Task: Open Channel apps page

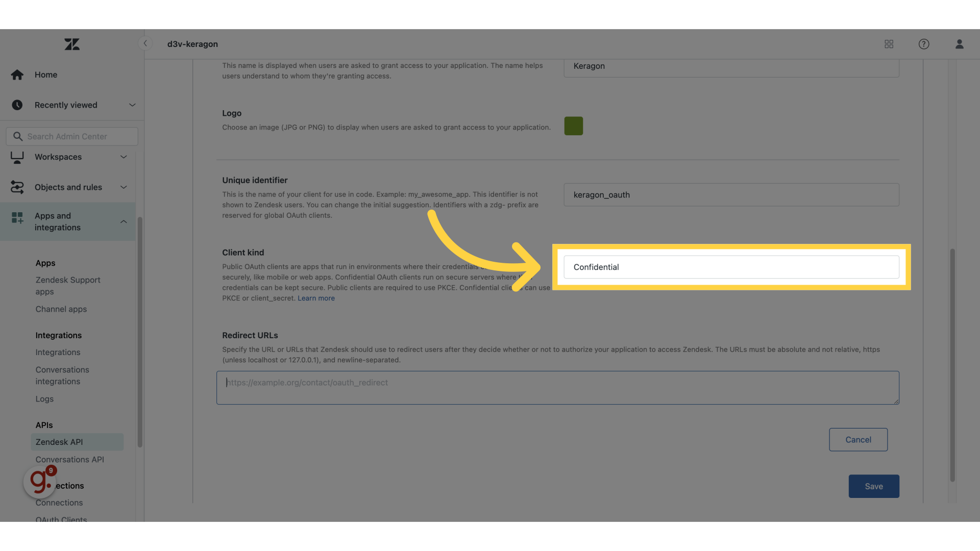Action: 61,309
